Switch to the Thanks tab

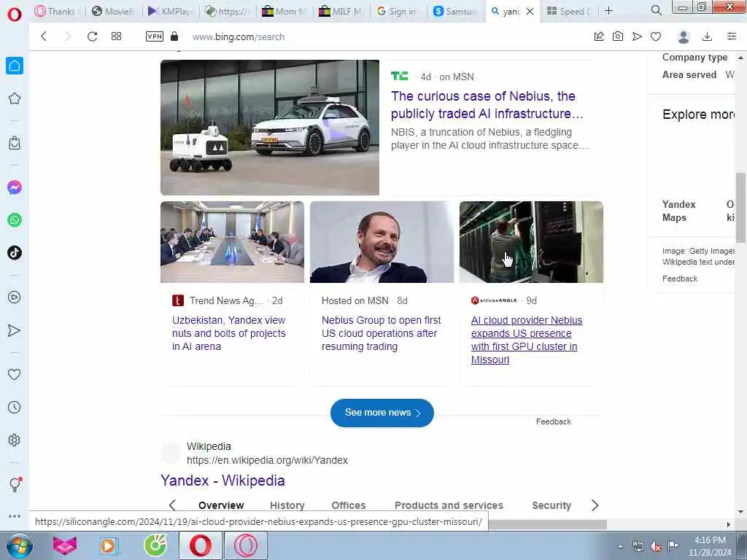(55, 11)
